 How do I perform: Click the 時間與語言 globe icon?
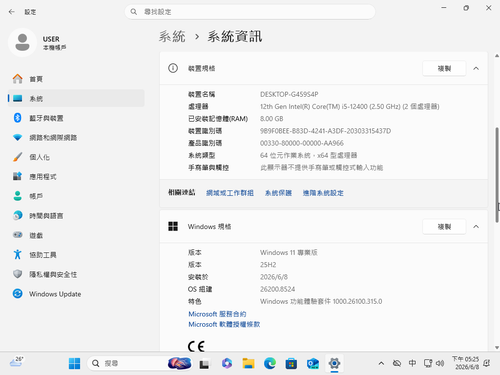[x=17, y=215]
